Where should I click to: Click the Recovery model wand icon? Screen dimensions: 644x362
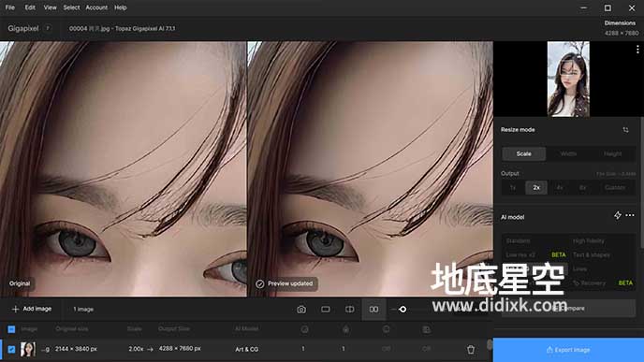pos(576,282)
